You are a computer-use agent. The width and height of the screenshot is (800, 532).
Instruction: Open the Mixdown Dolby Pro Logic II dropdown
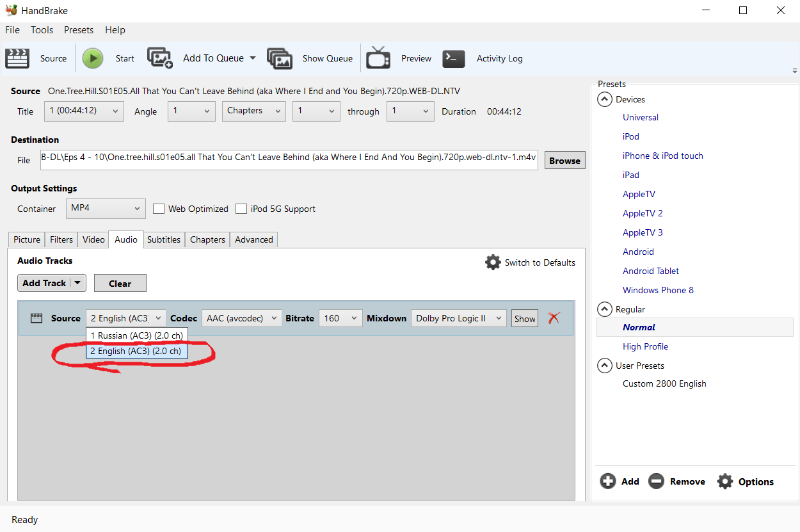click(458, 318)
